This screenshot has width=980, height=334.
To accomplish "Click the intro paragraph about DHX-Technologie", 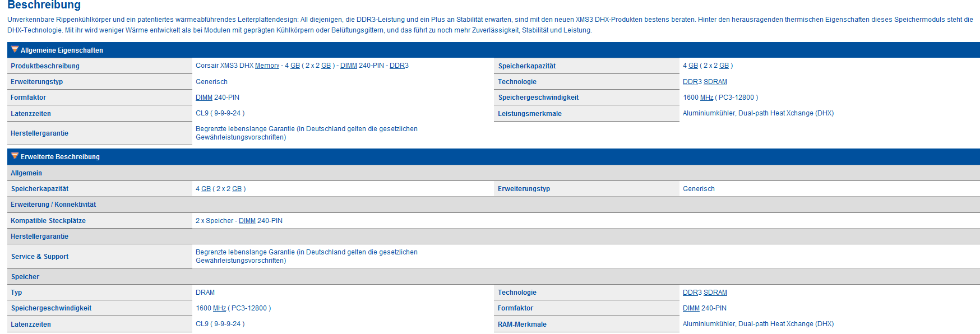I will (490, 25).
